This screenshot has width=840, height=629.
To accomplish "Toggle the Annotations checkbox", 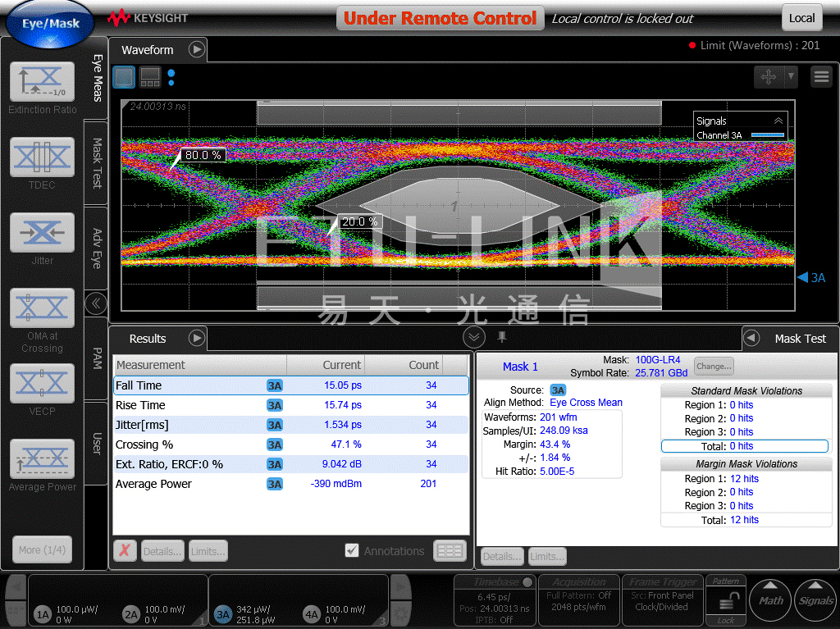I will [352, 550].
